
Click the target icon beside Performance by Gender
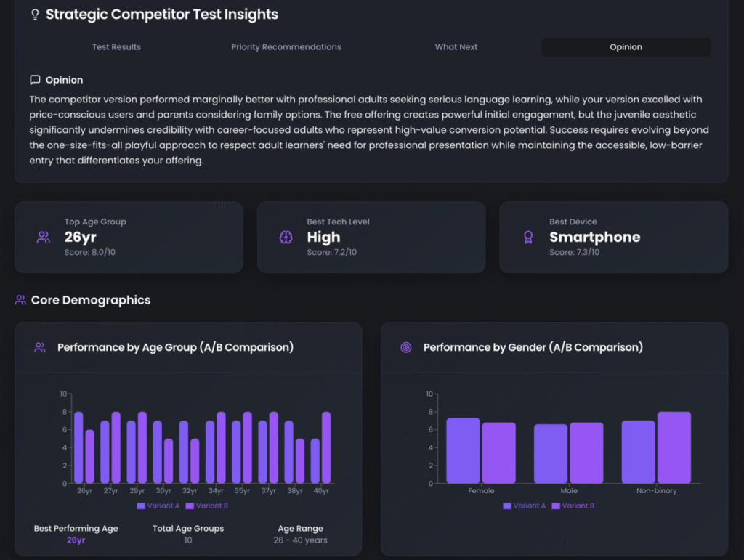(406, 347)
